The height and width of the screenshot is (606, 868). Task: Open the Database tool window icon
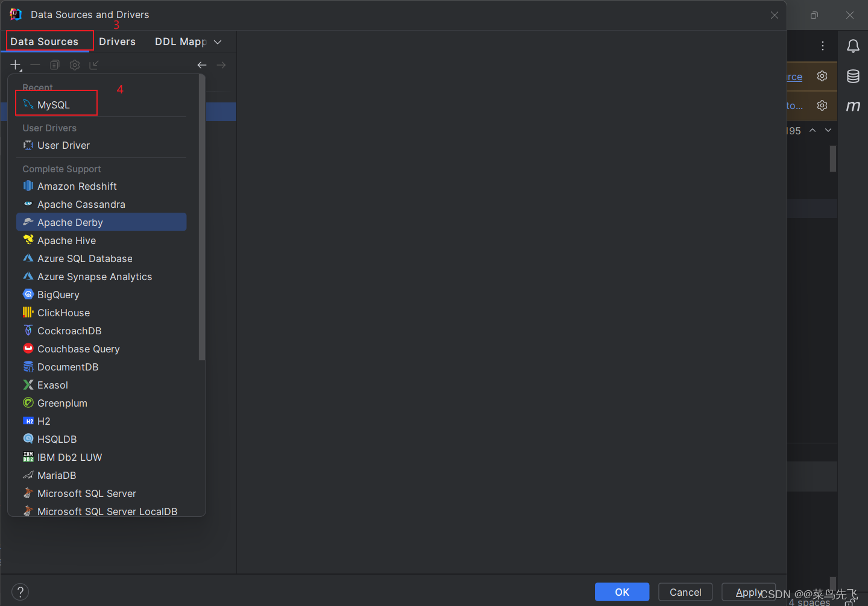[853, 76]
